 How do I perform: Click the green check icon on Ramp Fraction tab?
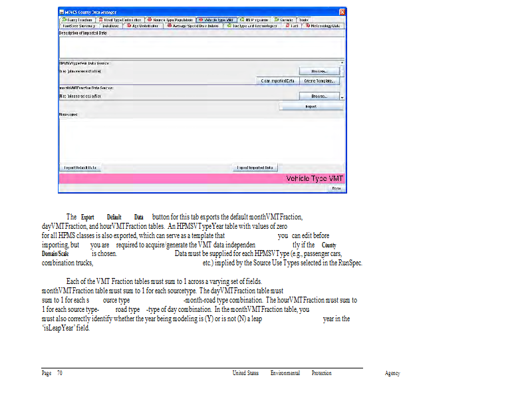tap(63, 20)
